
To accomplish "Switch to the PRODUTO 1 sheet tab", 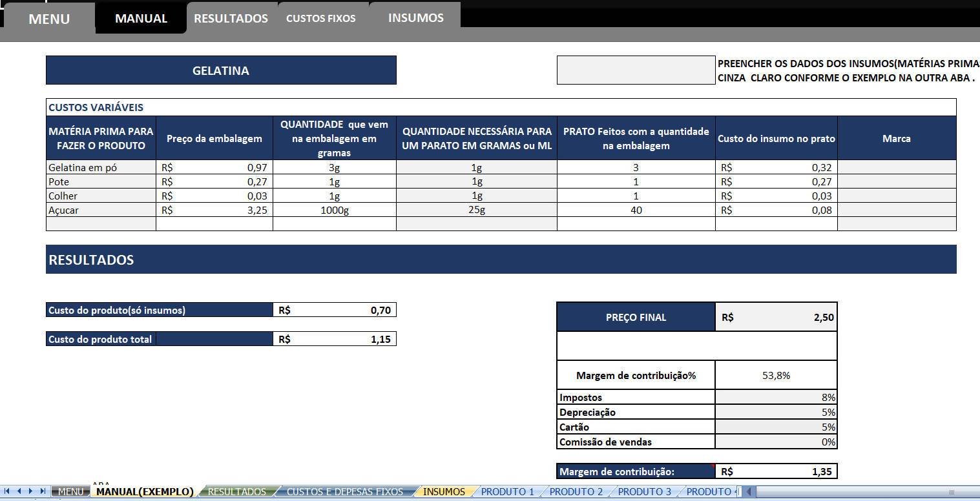I will tap(508, 492).
